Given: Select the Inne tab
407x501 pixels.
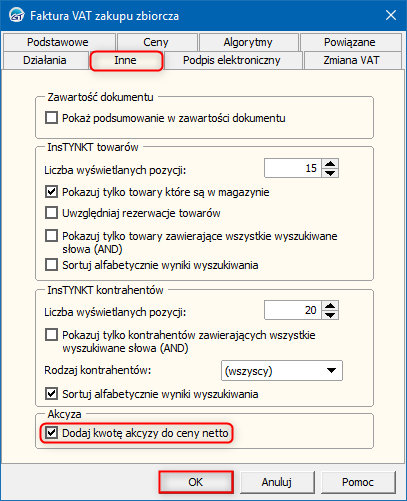Looking at the screenshot, I should (126, 61).
